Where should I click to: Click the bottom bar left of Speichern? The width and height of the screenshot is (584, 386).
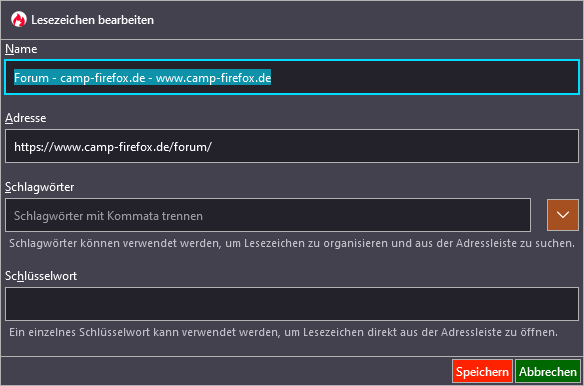point(226,371)
